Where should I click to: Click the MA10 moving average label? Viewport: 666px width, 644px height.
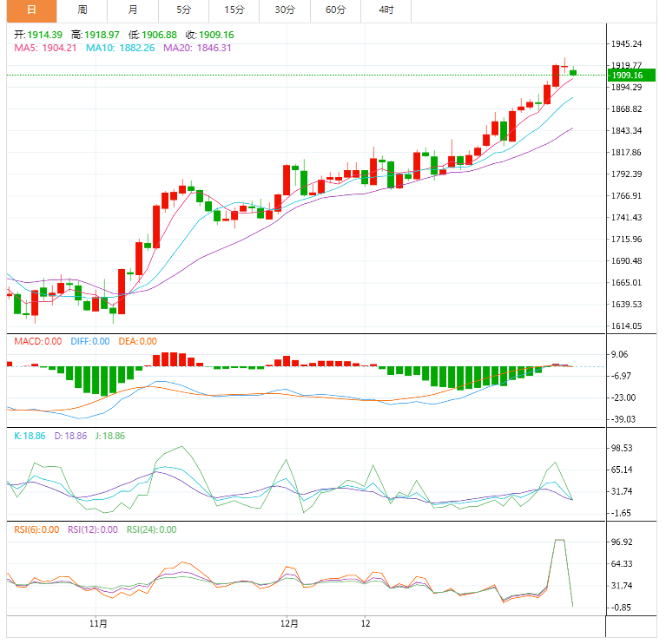[120, 48]
